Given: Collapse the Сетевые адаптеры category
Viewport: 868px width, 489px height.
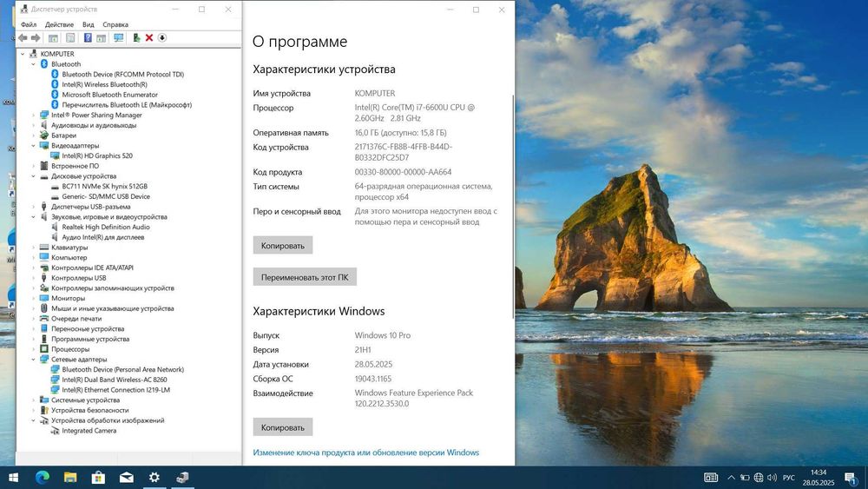Looking at the screenshot, I should [33, 360].
